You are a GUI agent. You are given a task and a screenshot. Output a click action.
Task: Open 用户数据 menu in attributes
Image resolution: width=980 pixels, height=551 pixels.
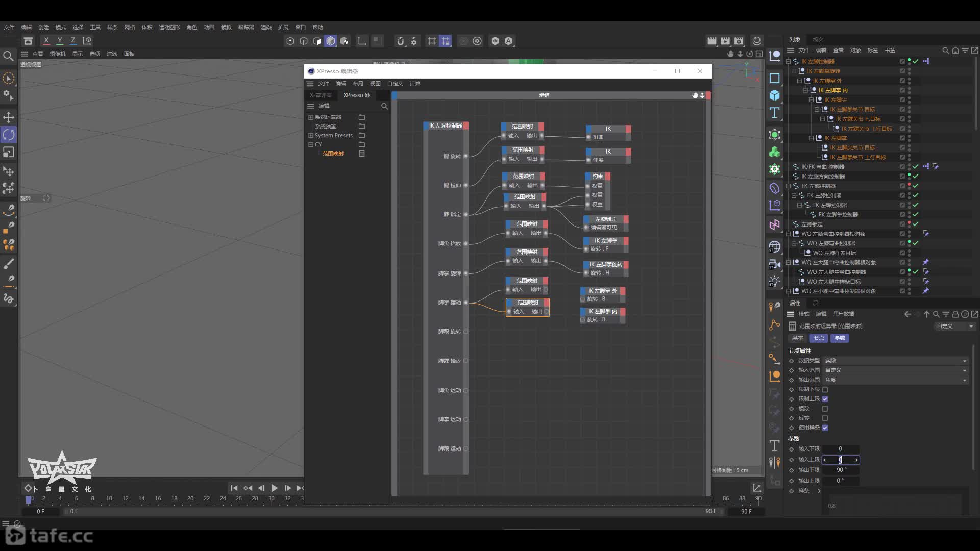pos(843,314)
